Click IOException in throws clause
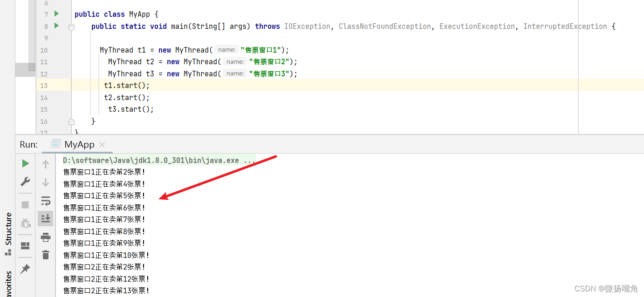The width and height of the screenshot is (644, 297). (x=308, y=26)
